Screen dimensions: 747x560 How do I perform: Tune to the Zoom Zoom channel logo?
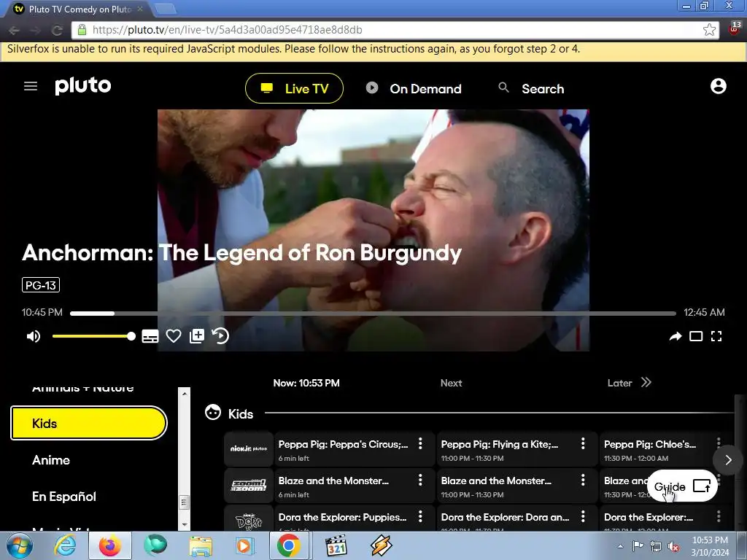pos(249,485)
